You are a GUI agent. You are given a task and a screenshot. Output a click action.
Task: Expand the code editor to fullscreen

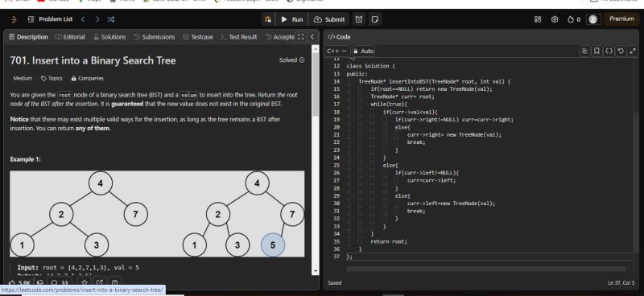pos(633,51)
